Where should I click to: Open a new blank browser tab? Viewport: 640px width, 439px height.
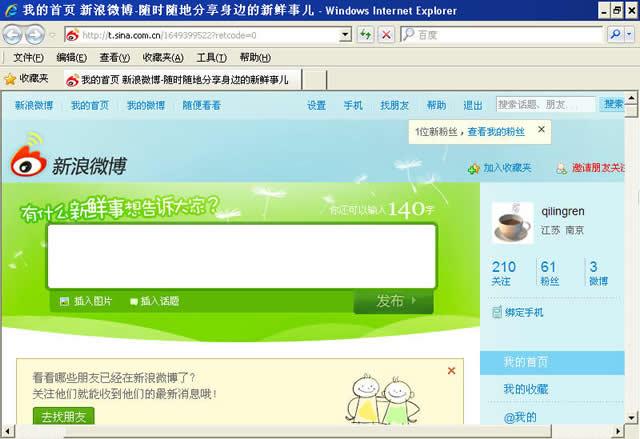314,80
